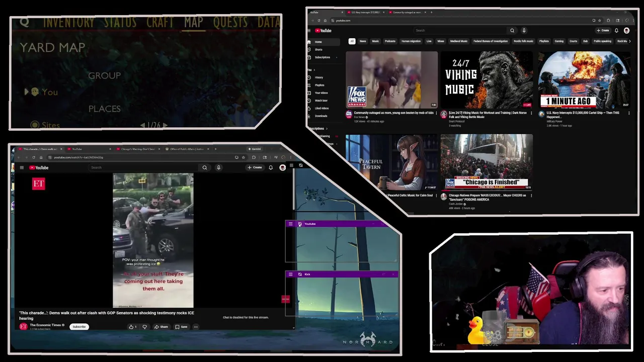
Task: Dislike the Dems walk out video
Action: (x=144, y=327)
